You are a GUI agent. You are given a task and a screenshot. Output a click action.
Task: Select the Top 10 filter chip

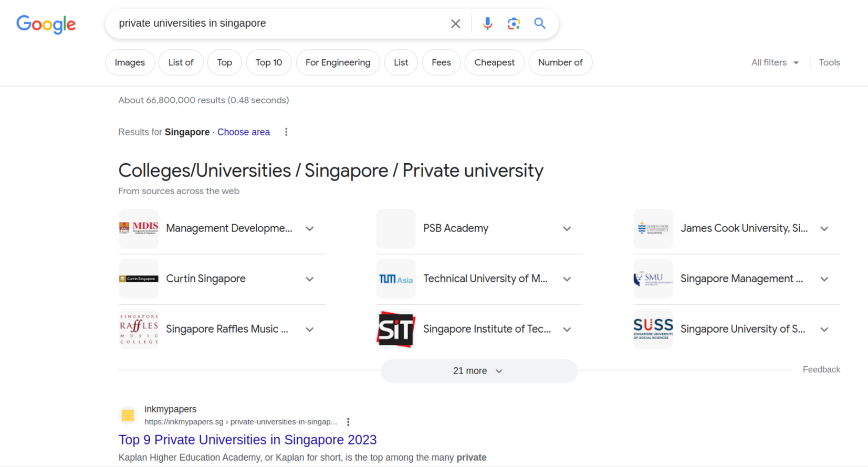(269, 62)
